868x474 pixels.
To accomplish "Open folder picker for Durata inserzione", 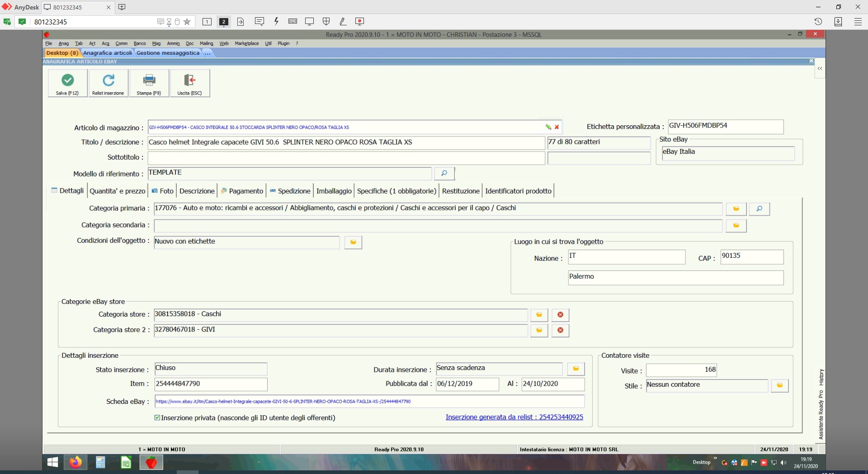I will coord(576,369).
